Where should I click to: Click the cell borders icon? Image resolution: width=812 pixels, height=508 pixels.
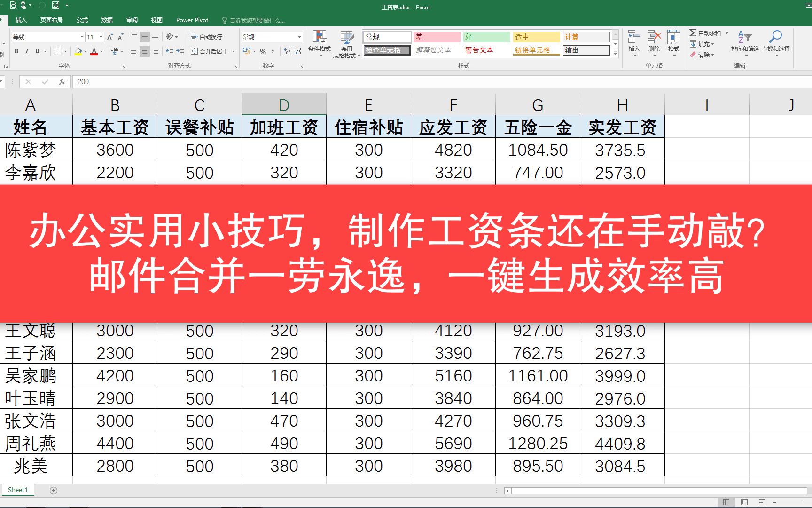pyautogui.click(x=58, y=51)
